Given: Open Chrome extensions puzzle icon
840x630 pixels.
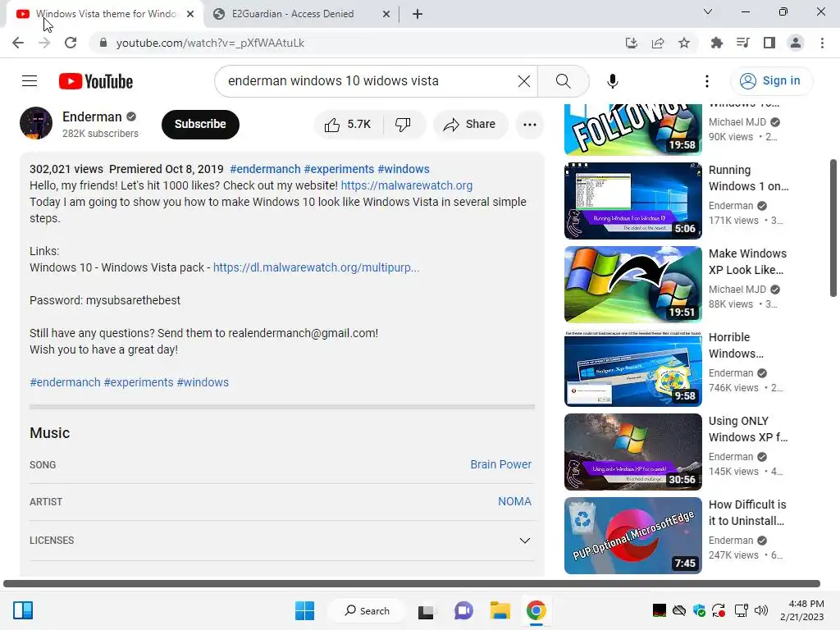Looking at the screenshot, I should tap(717, 43).
